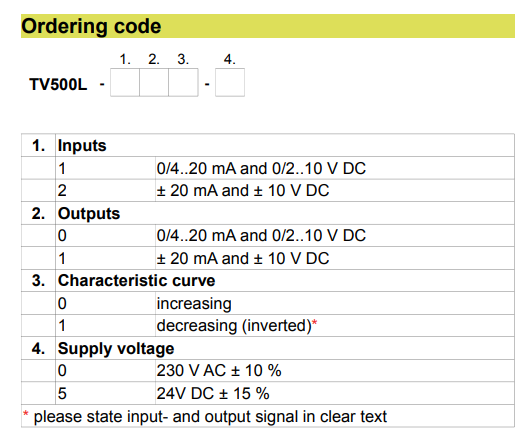Select the Ordering code heading bar
Image resolution: width=527 pixels, height=440 pixels.
268,26
